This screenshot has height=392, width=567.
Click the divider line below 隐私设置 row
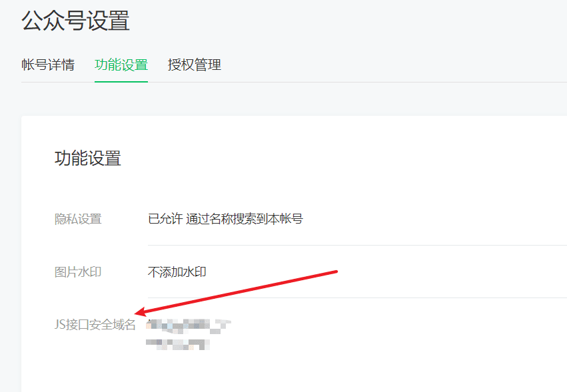click(357, 245)
